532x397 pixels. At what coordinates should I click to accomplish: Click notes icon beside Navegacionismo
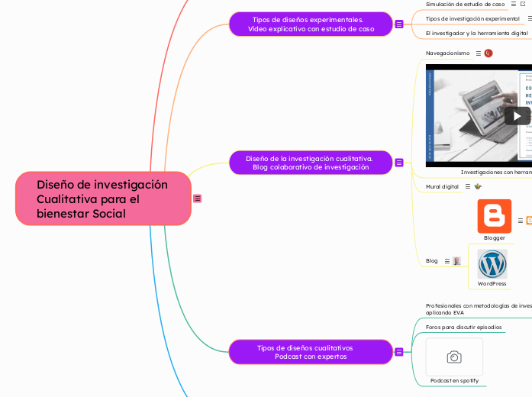click(479, 53)
